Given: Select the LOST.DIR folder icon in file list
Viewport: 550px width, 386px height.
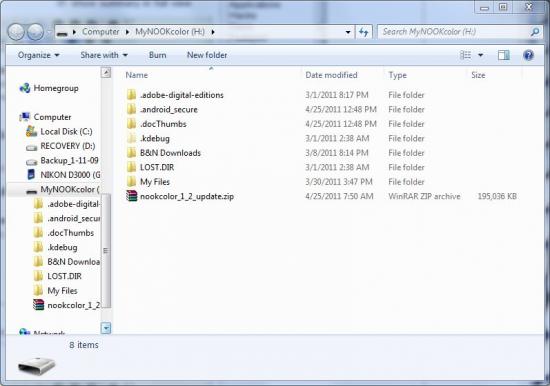Looking at the screenshot, I should [x=132, y=167].
